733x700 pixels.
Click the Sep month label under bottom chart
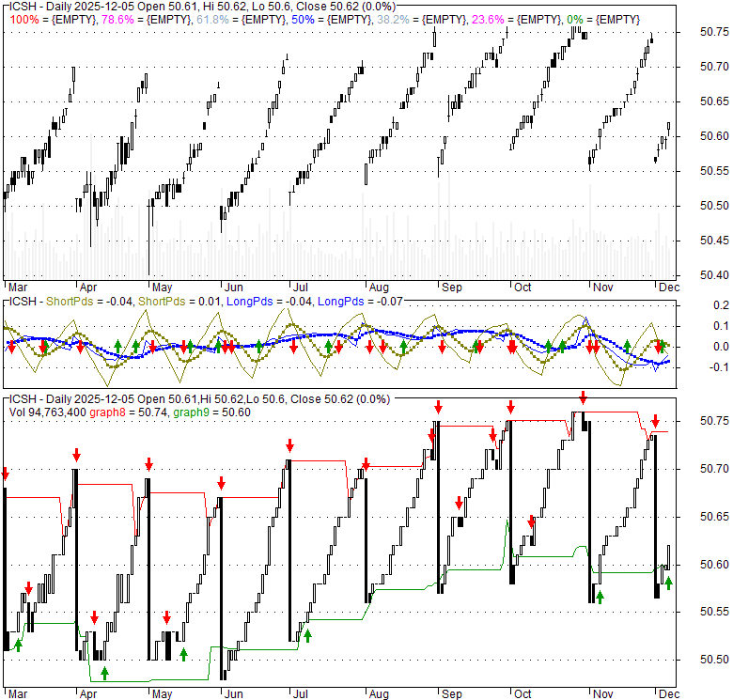(x=452, y=694)
